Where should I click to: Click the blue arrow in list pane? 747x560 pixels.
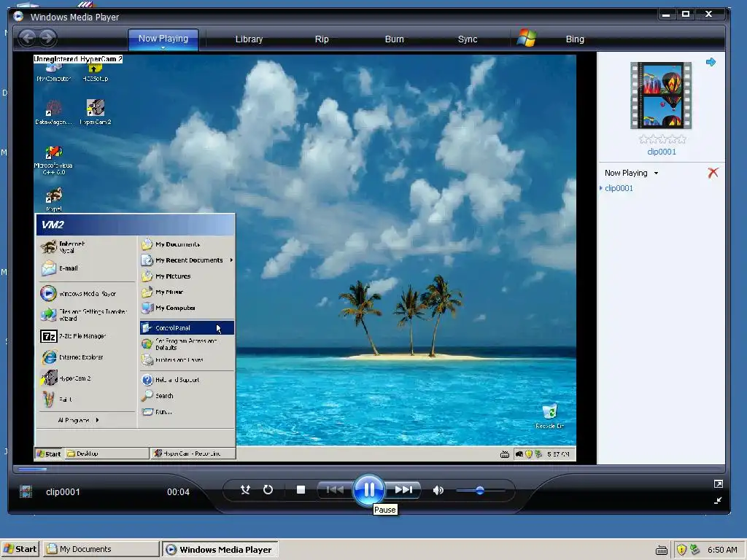tap(711, 62)
